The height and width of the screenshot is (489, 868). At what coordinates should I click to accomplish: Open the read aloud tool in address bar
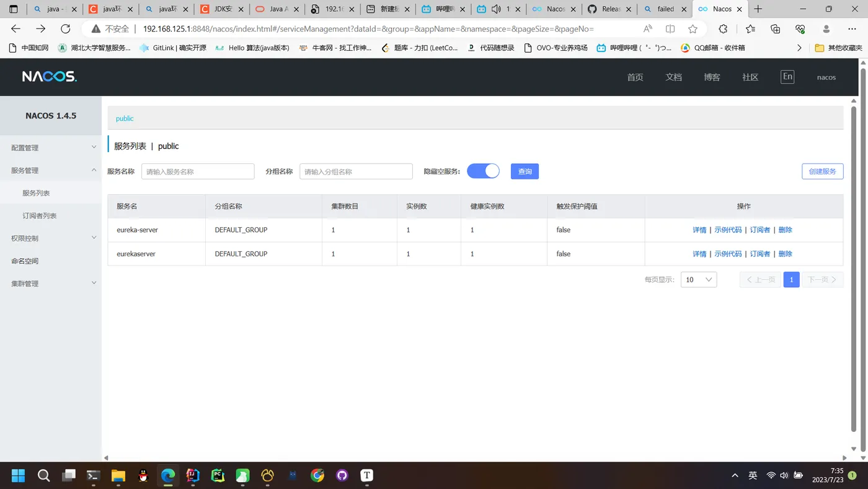pos(647,29)
